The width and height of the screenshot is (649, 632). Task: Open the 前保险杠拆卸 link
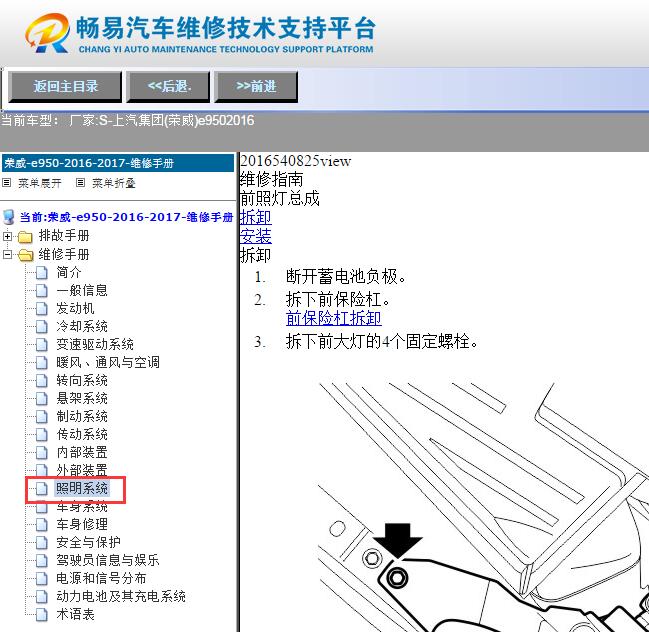coord(333,319)
